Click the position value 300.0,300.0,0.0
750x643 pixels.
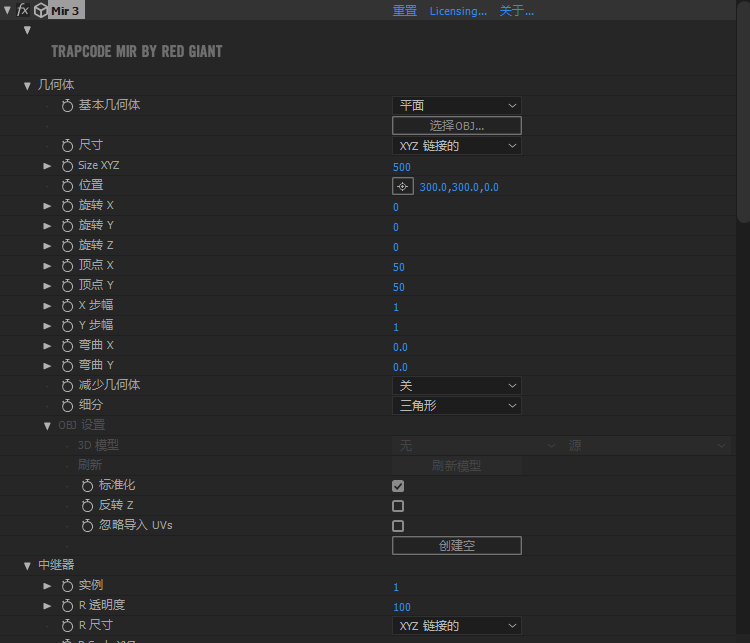[x=459, y=187]
